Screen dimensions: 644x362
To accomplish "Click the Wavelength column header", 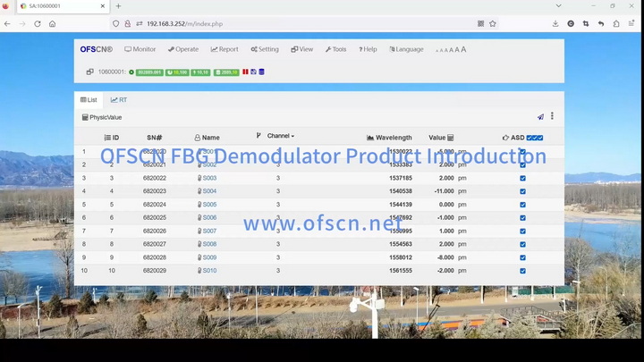I will 389,138.
